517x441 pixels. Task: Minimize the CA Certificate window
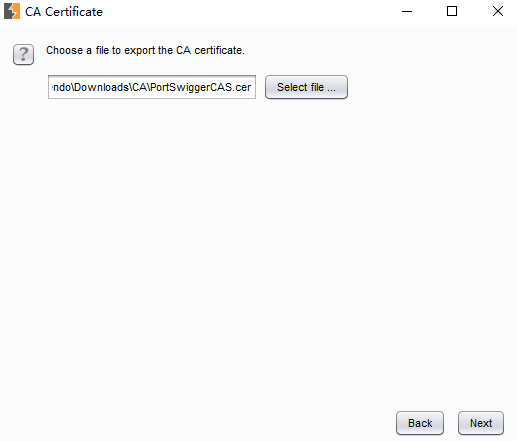(407, 12)
